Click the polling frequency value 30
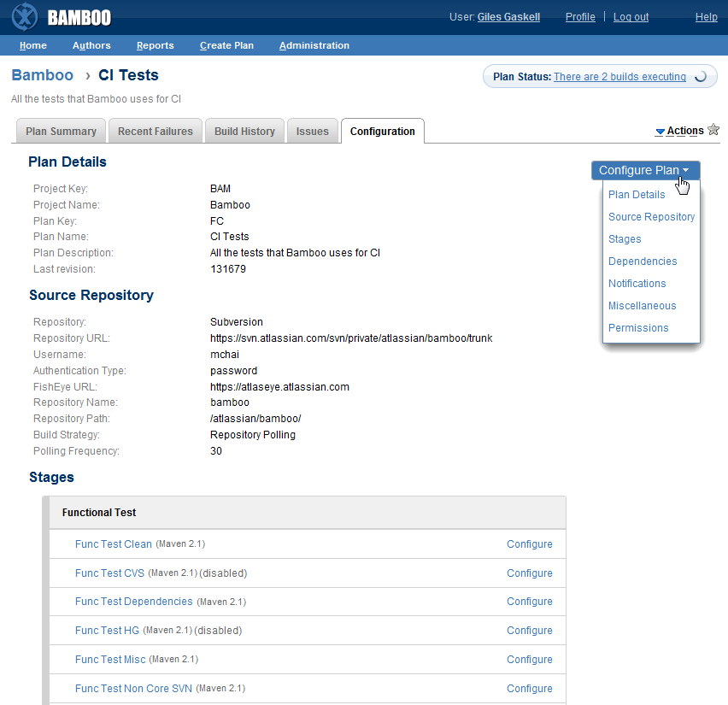Viewport: 728px width, 705px height. [x=216, y=451]
